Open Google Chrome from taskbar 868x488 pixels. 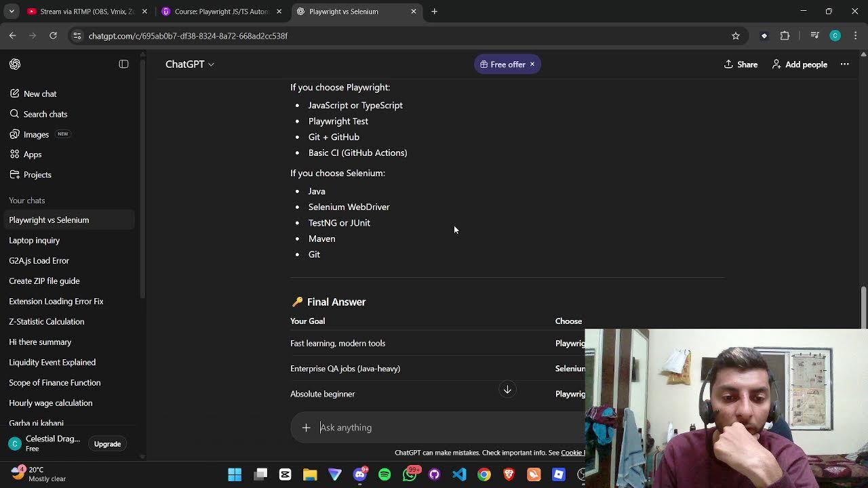pyautogui.click(x=484, y=474)
